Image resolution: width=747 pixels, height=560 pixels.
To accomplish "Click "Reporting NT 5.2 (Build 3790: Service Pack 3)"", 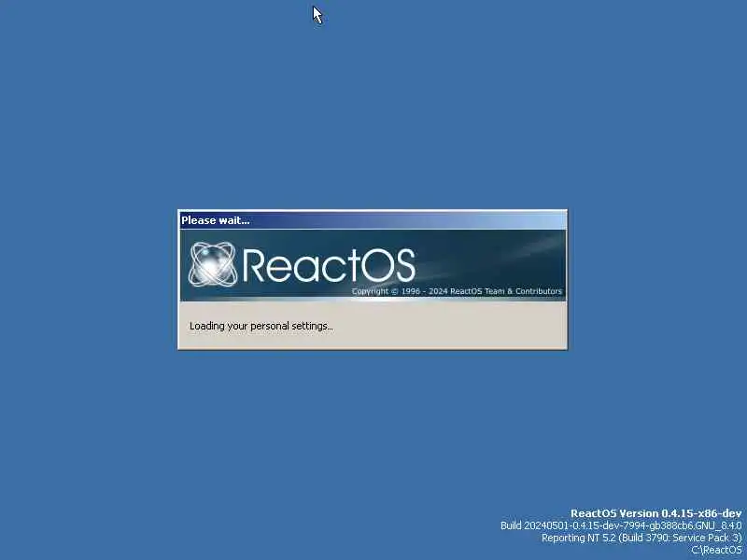I will coord(641,538).
